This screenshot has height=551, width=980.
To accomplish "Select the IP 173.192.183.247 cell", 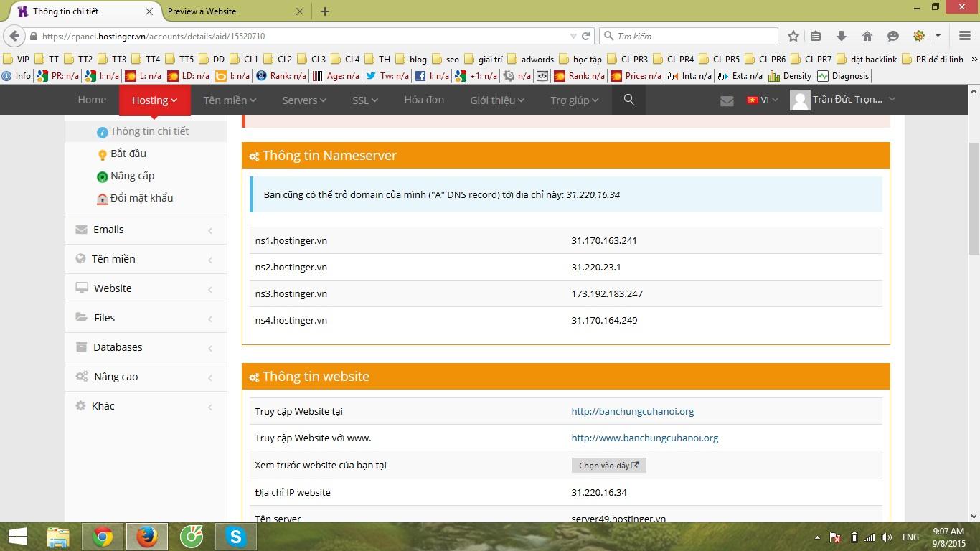I will click(607, 293).
